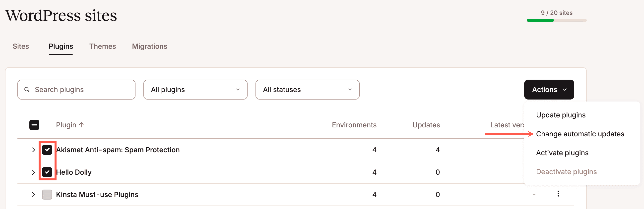Close the Actions dropdown button
Viewport: 644px width, 209px height.
point(549,90)
